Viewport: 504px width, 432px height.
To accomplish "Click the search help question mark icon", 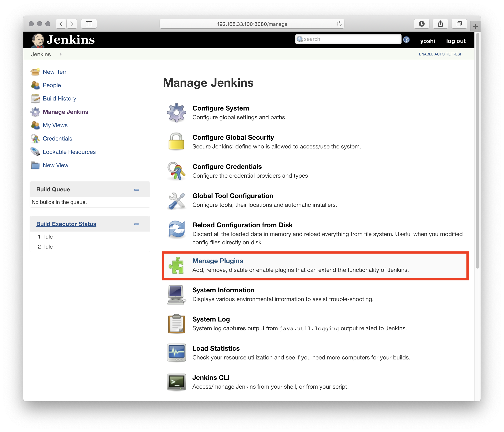I will pos(406,40).
